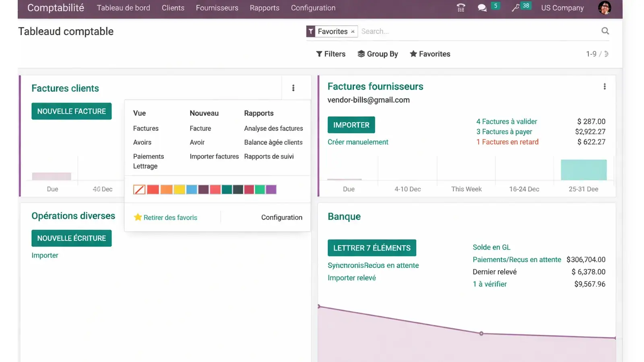The height and width of the screenshot is (362, 644).
Task: Open the Factures fournisseurs card options menu
Action: coord(604,86)
